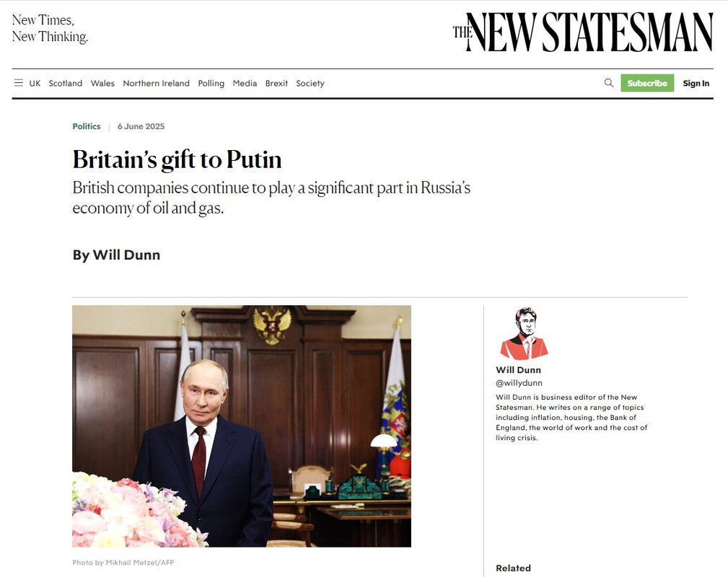Click the green Subscribe button
Screen dimensions: 728x577
tap(647, 83)
